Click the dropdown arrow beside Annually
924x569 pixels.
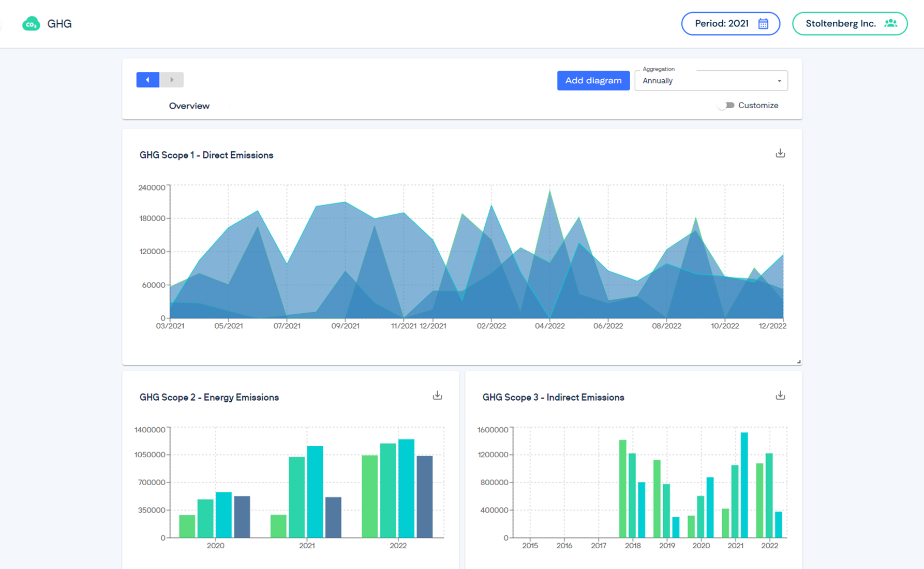coord(779,81)
